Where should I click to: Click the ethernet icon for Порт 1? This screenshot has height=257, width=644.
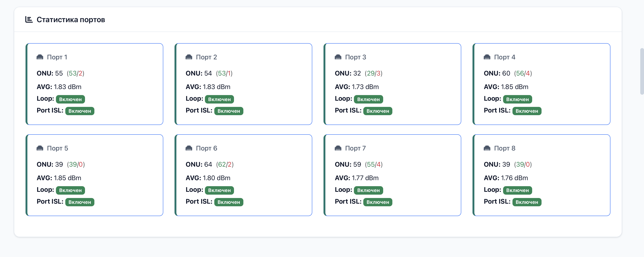[40, 57]
